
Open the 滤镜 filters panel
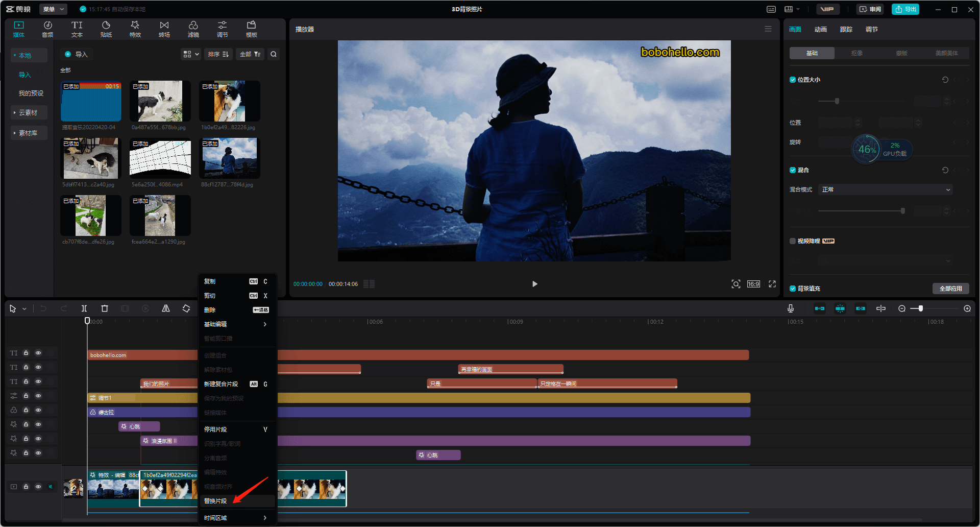pos(193,29)
